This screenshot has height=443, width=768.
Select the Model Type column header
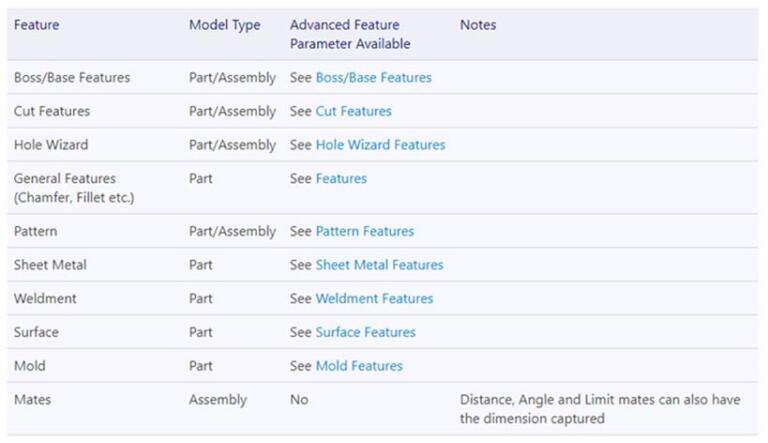tap(224, 25)
